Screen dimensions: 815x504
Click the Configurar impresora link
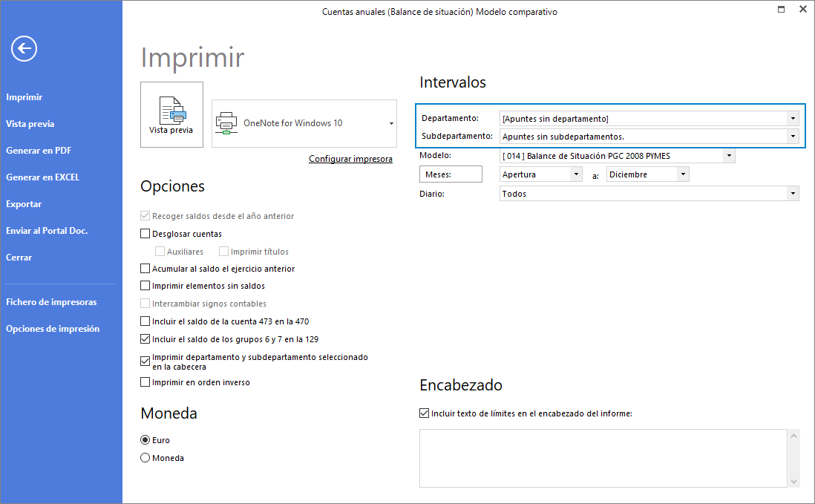pyautogui.click(x=351, y=159)
